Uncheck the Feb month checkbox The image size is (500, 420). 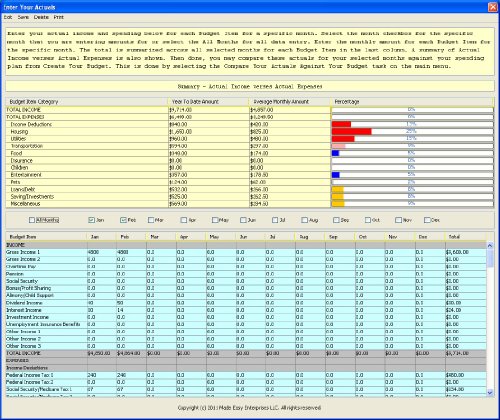pos(123,220)
